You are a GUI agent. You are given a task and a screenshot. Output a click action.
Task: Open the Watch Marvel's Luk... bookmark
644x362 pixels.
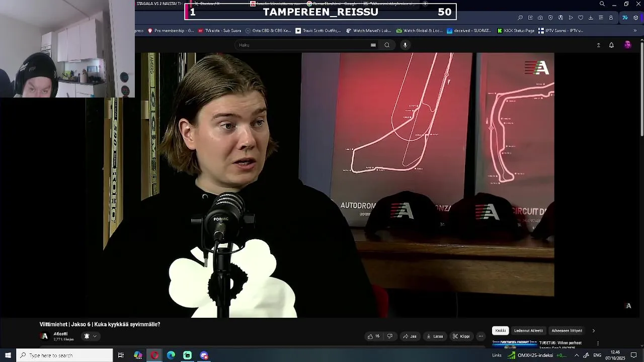pos(368,31)
